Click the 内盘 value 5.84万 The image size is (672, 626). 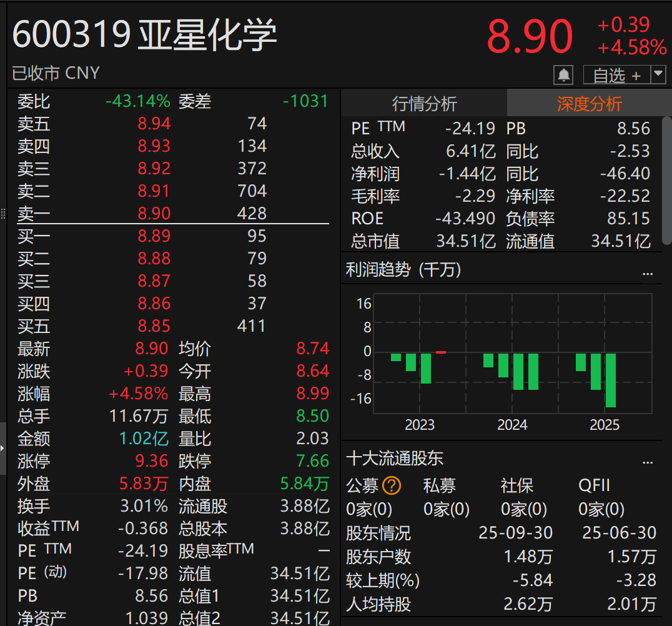tap(305, 484)
